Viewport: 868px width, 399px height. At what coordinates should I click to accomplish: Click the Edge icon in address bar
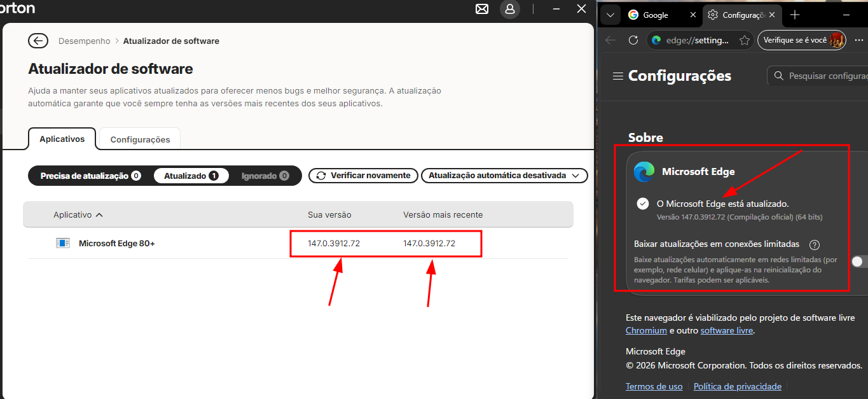tap(657, 40)
